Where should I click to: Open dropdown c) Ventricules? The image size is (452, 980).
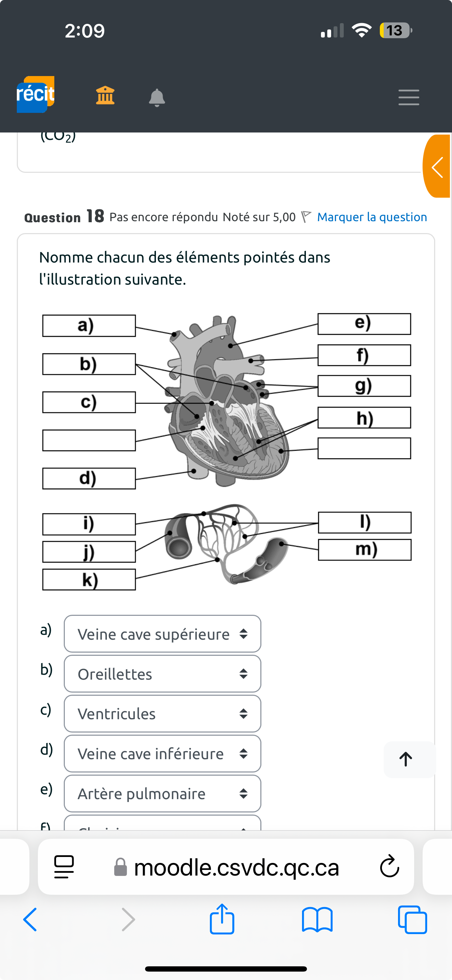163,714
